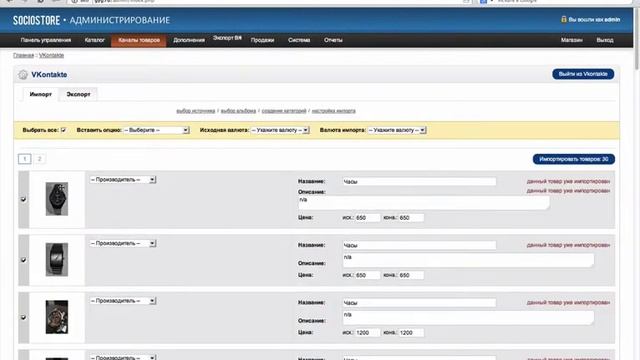
Task: Open the 'Продажи' menu
Action: [x=262, y=40]
